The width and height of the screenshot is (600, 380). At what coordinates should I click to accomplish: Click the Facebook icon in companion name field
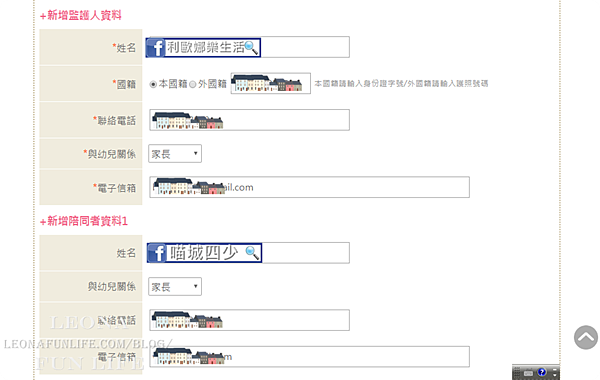click(x=157, y=253)
